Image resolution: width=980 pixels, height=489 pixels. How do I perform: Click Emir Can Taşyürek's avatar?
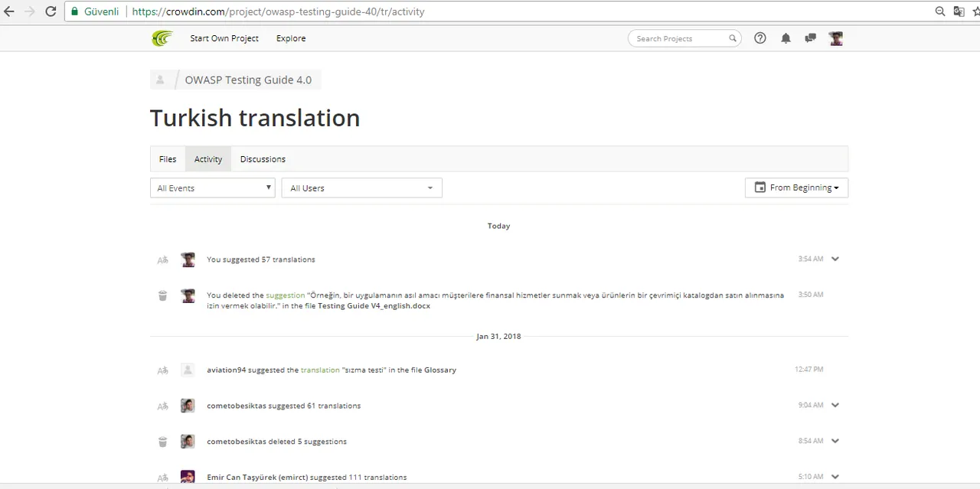[x=188, y=477]
